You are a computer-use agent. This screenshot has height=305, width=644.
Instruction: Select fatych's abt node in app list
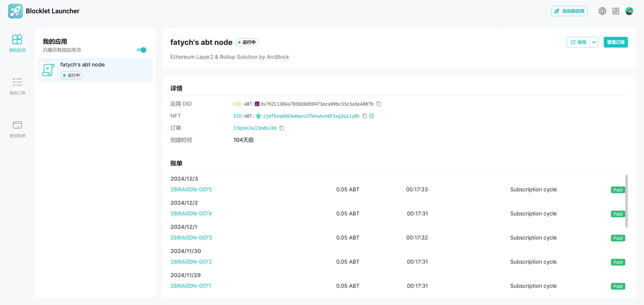95,70
